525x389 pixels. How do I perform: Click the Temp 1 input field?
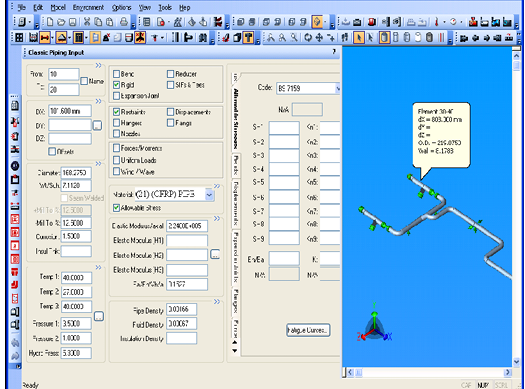click(x=76, y=278)
